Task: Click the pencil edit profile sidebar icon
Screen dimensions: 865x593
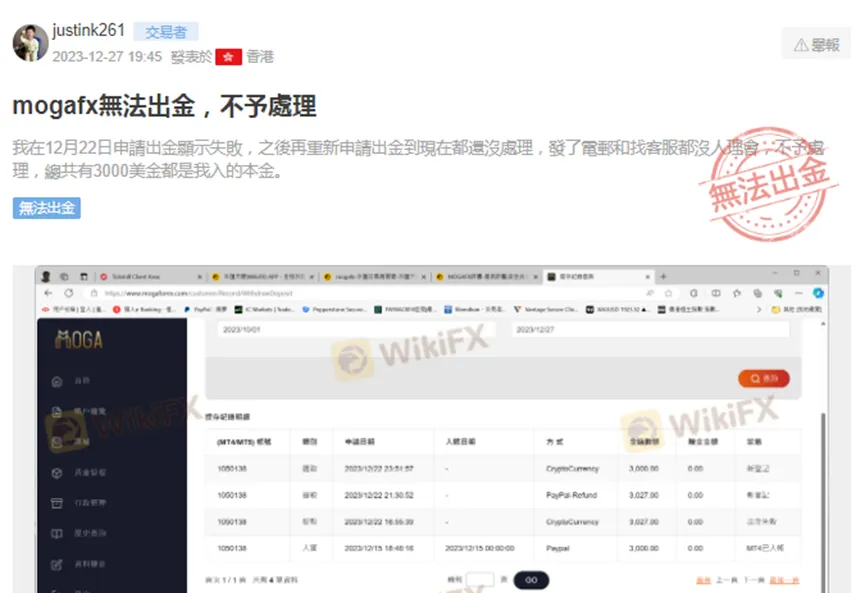Action: point(57,564)
